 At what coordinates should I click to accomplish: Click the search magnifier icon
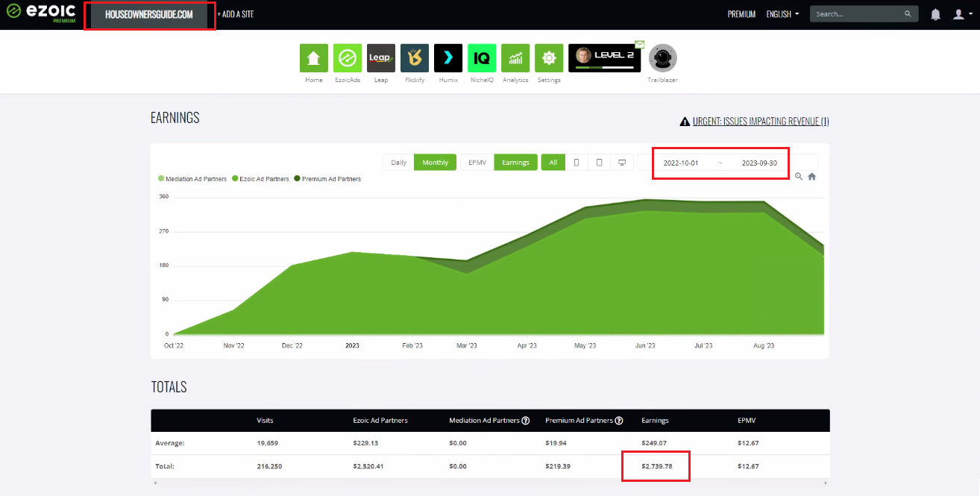pyautogui.click(x=908, y=14)
